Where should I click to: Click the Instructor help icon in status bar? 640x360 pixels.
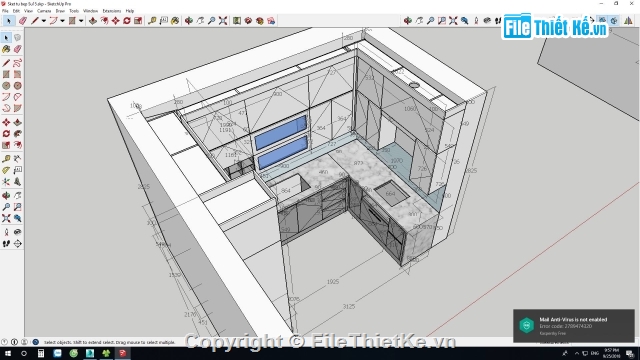point(36,342)
